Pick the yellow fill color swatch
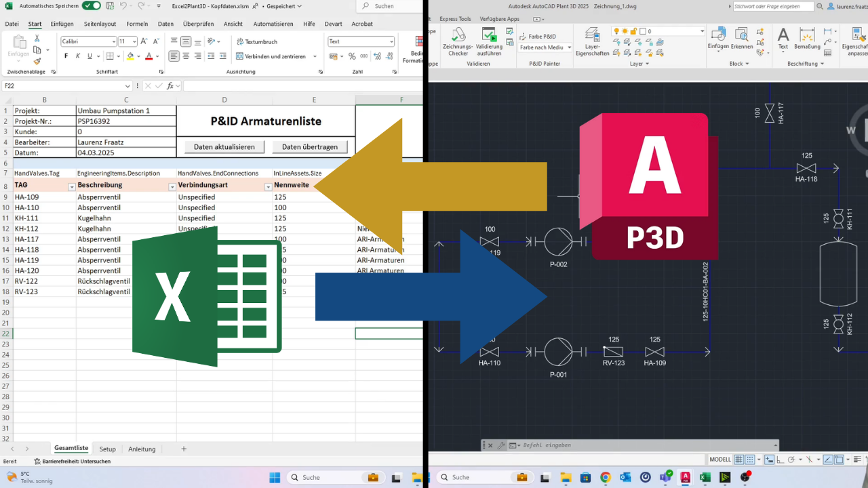This screenshot has width=868, height=488. click(131, 59)
